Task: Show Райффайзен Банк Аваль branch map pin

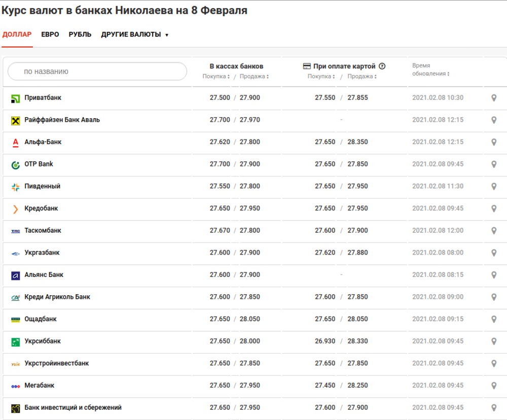Action: 494,120
